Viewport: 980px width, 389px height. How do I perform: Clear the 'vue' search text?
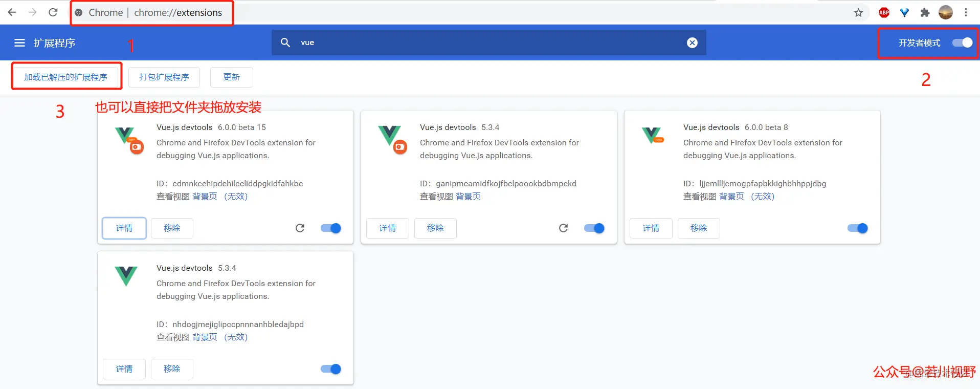click(692, 42)
